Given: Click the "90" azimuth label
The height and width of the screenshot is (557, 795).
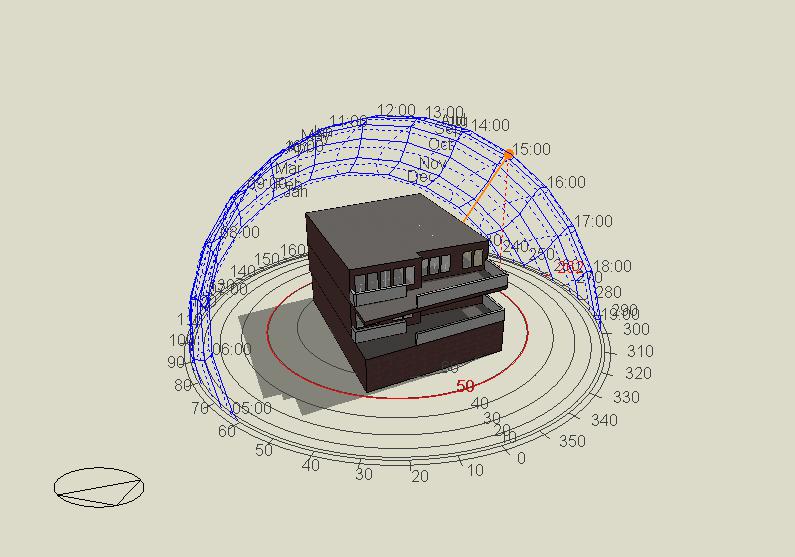Looking at the screenshot, I should [x=176, y=362].
